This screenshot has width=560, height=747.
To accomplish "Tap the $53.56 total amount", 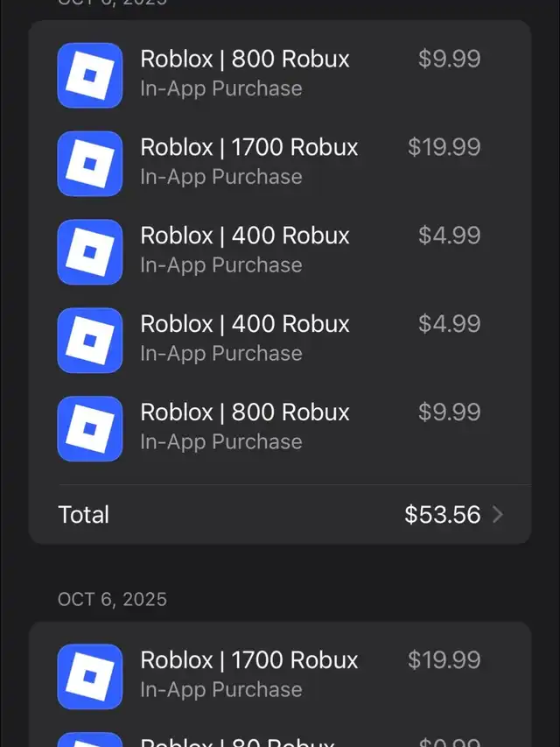I will (x=442, y=515).
